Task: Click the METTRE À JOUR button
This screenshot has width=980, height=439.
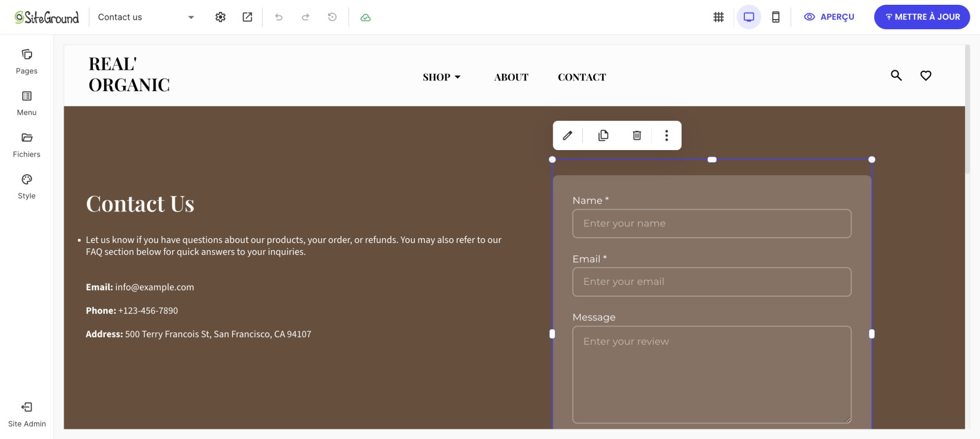Action: pyautogui.click(x=922, y=17)
